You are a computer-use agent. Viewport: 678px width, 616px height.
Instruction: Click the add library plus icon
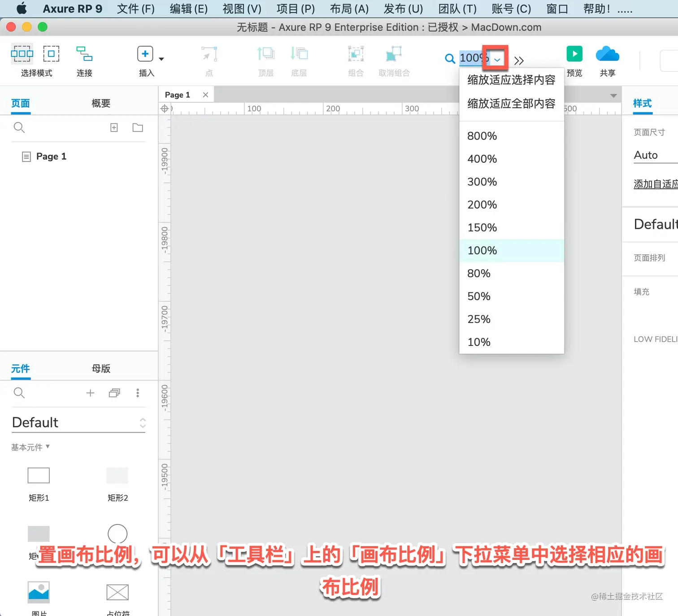coord(91,393)
